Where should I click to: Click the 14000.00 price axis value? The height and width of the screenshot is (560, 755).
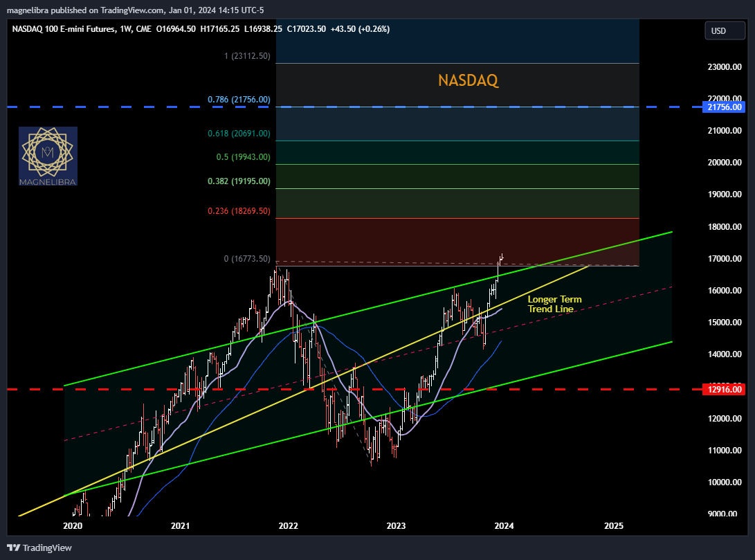pyautogui.click(x=725, y=354)
